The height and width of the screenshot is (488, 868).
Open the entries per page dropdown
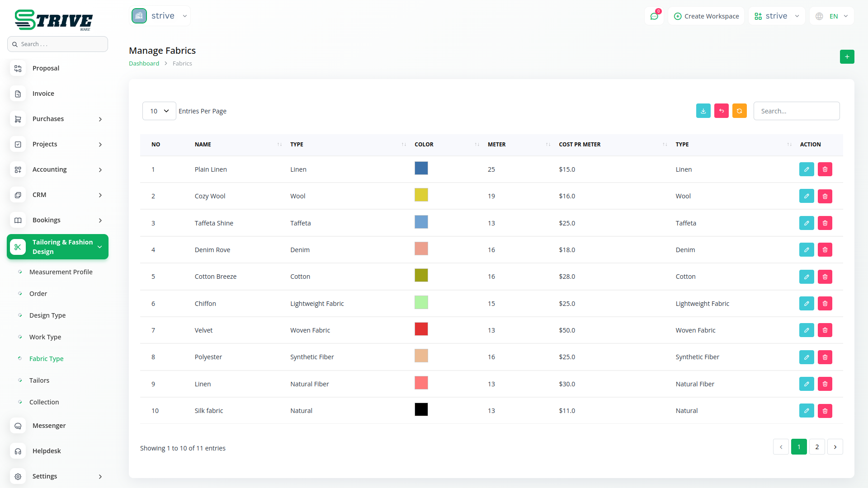(159, 111)
